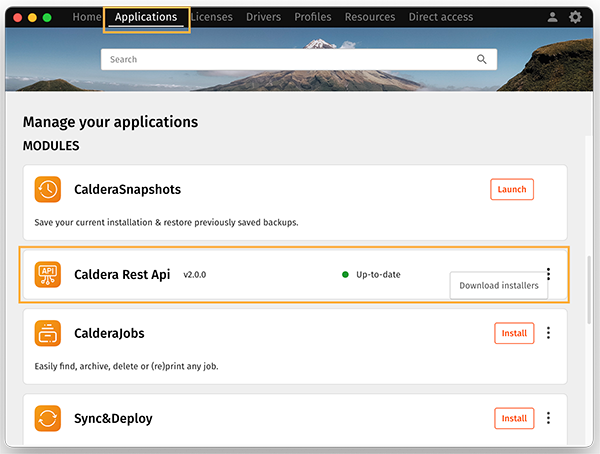Click the Up-to-date status text

(x=378, y=274)
